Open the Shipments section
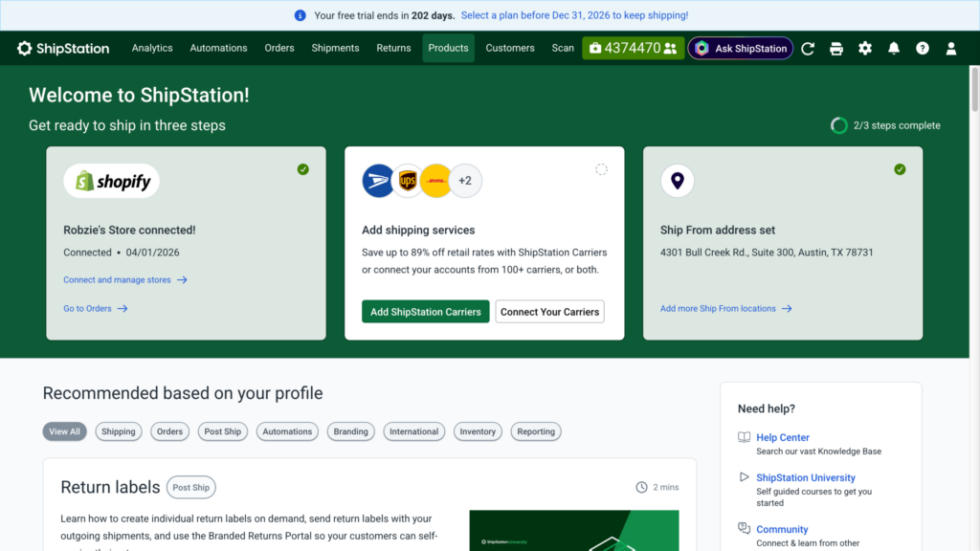The height and width of the screenshot is (551, 980). 335,48
